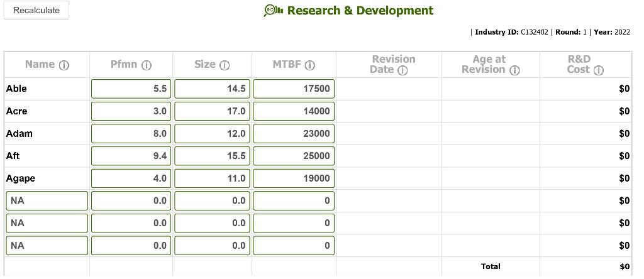This screenshot has height=279, width=644.
Task: Click the info icon next to Pfmn
Action: [147, 65]
